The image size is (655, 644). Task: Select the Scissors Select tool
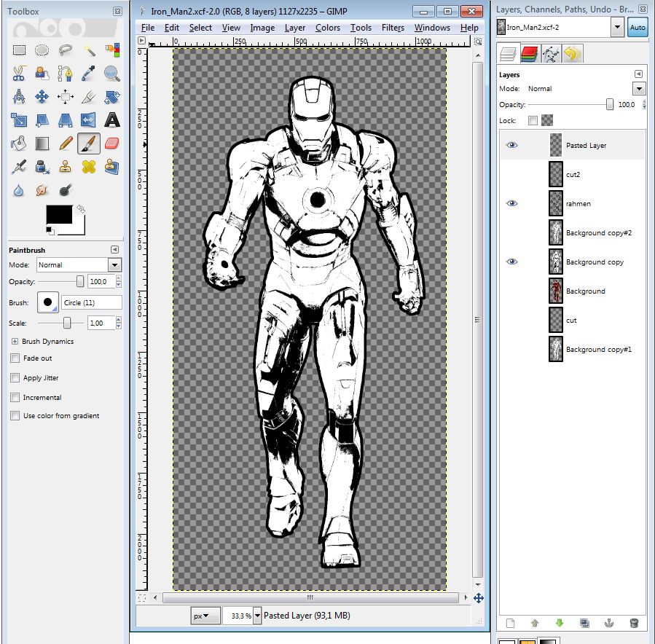tap(19, 74)
